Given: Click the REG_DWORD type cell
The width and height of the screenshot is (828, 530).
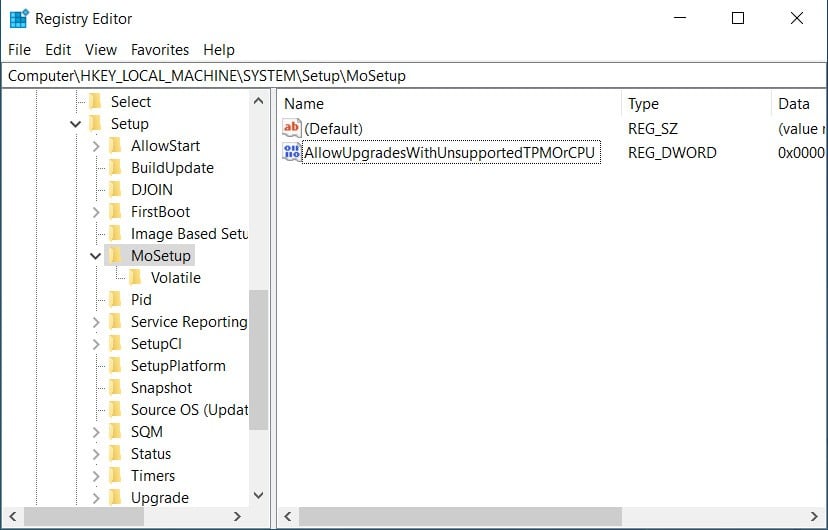Looking at the screenshot, I should (x=672, y=153).
